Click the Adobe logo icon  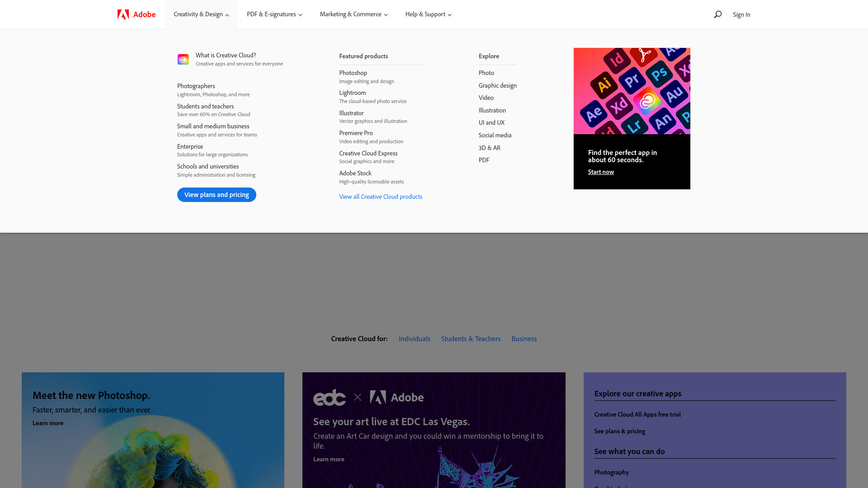coord(136,14)
